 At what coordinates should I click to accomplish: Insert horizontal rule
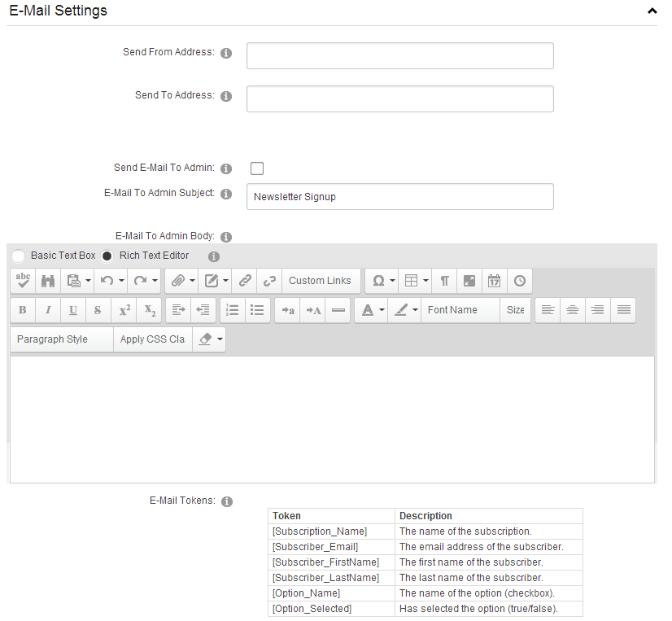(338, 310)
